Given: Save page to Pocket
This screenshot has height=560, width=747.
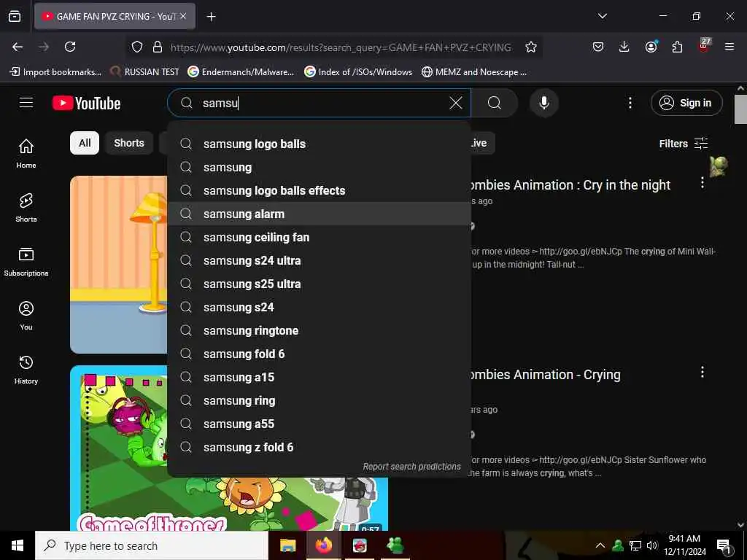Looking at the screenshot, I should point(598,47).
